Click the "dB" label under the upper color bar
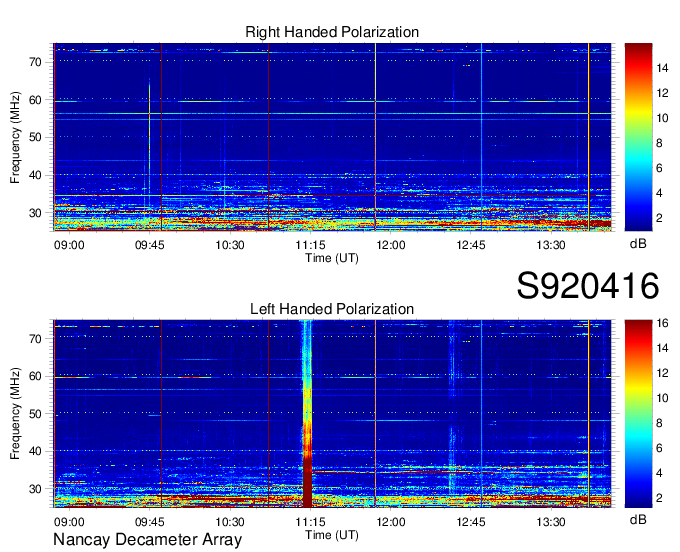This screenshot has height=552, width=680. tap(638, 244)
